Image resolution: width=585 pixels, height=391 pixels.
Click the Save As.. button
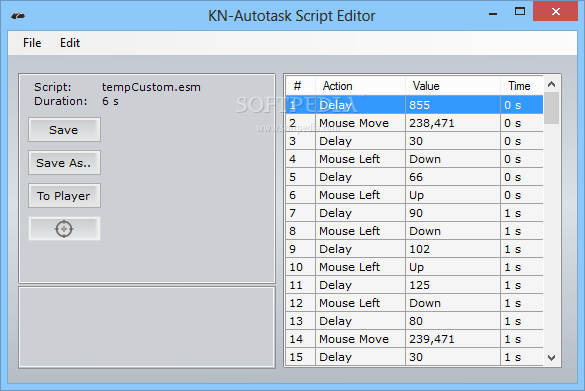[x=64, y=163]
